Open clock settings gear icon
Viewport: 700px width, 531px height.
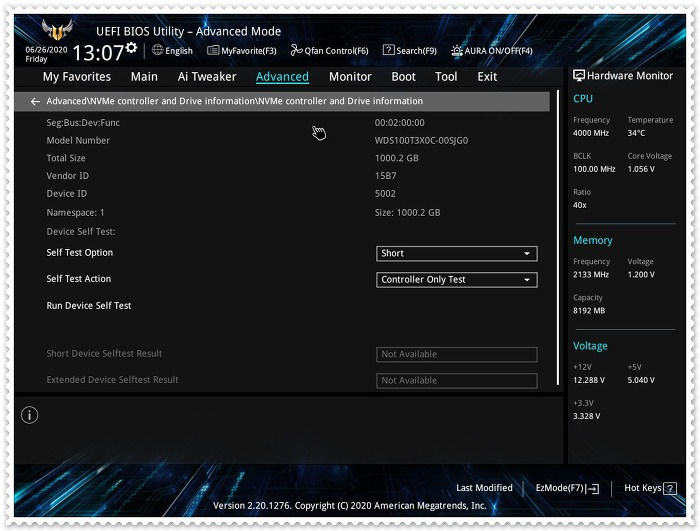click(x=131, y=47)
